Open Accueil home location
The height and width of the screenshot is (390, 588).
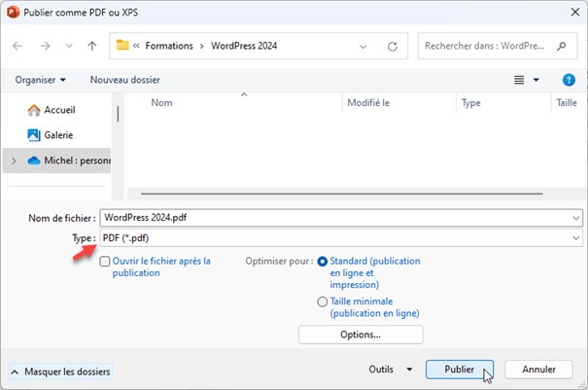(x=58, y=110)
